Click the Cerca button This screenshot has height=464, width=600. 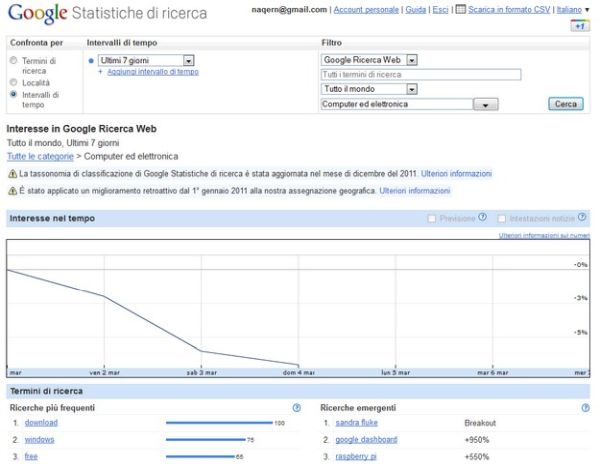(x=566, y=104)
